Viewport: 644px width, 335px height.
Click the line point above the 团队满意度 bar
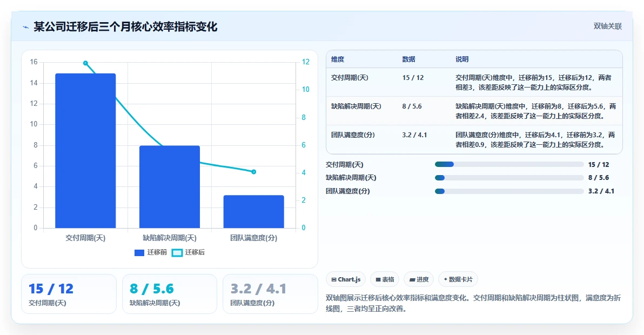coord(254,172)
